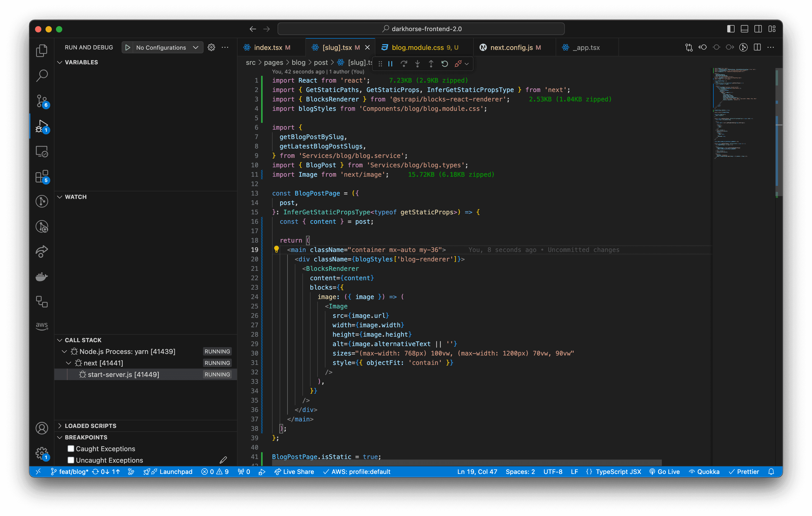Click 'Spaces: 2' indentation setting
Image resolution: width=812 pixels, height=516 pixels.
point(520,472)
